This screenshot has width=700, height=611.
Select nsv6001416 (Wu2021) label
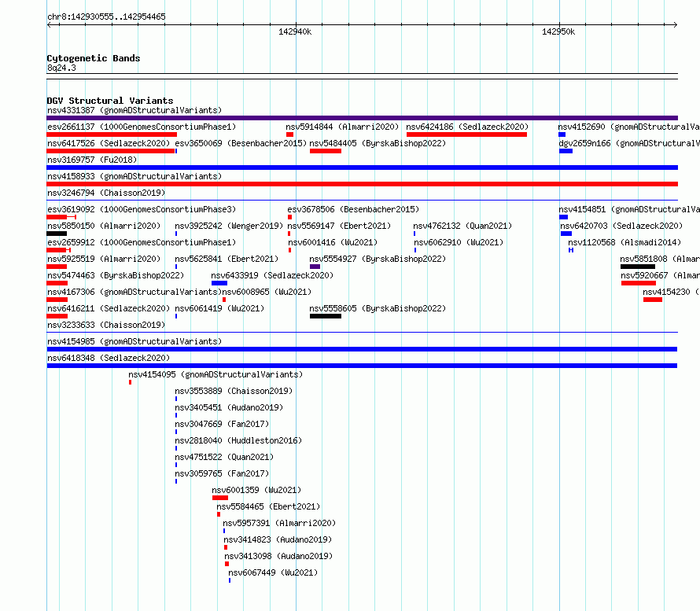333,242
